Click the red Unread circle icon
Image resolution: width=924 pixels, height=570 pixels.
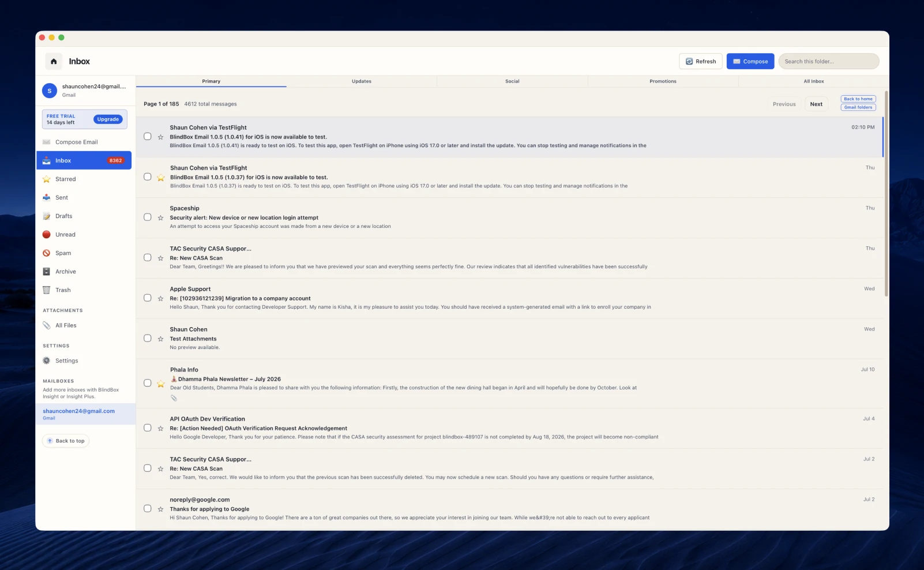[x=47, y=234]
